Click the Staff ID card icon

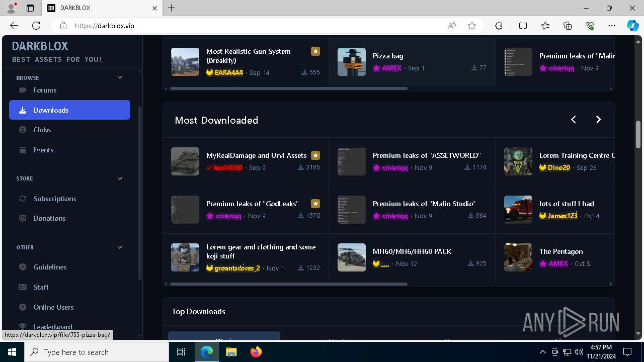tap(23, 287)
